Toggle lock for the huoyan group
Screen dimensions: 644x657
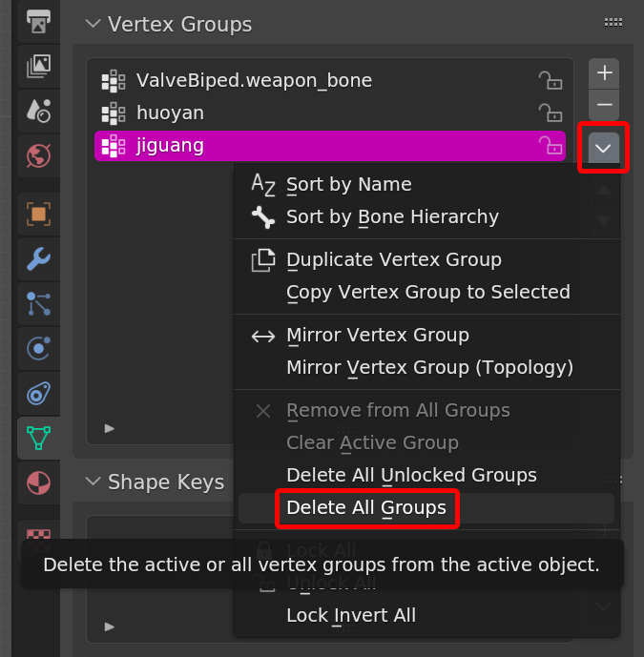click(x=550, y=113)
